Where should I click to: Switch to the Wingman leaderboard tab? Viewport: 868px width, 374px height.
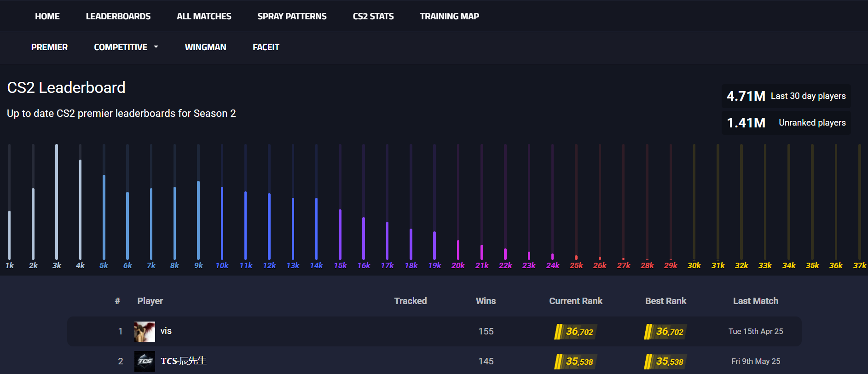pos(205,47)
